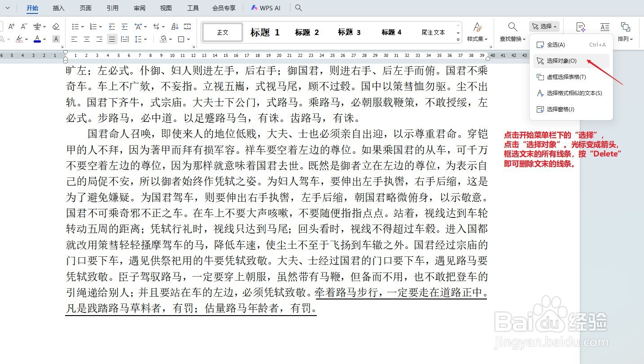Click the numbered list icon
Image resolution: width=644 pixels, height=364 pixels.
point(92,26)
